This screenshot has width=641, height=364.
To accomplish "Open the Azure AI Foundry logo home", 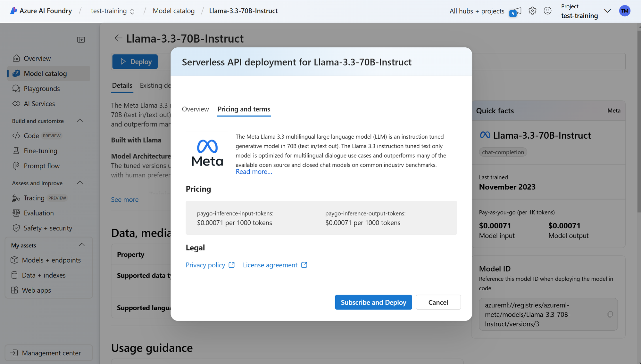I will [13, 11].
